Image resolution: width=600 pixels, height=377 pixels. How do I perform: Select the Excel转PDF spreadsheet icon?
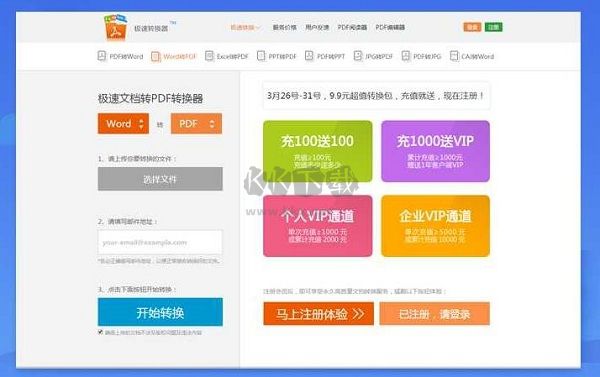(209, 56)
